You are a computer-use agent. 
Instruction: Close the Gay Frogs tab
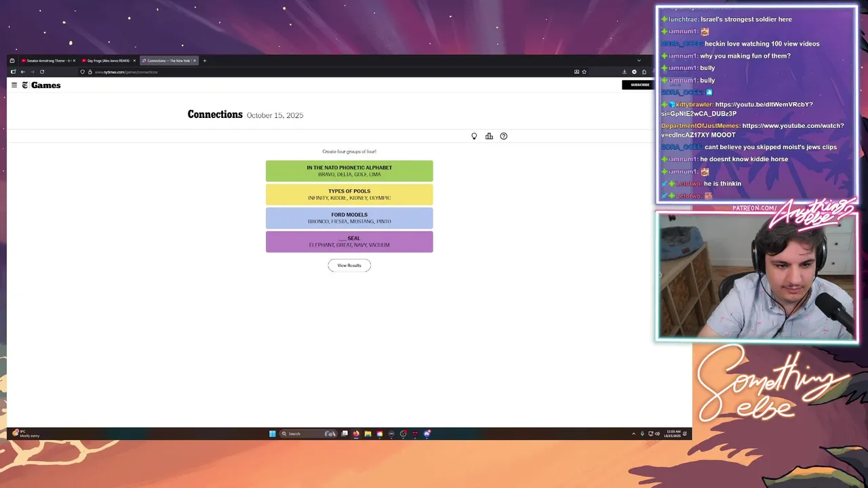click(134, 60)
